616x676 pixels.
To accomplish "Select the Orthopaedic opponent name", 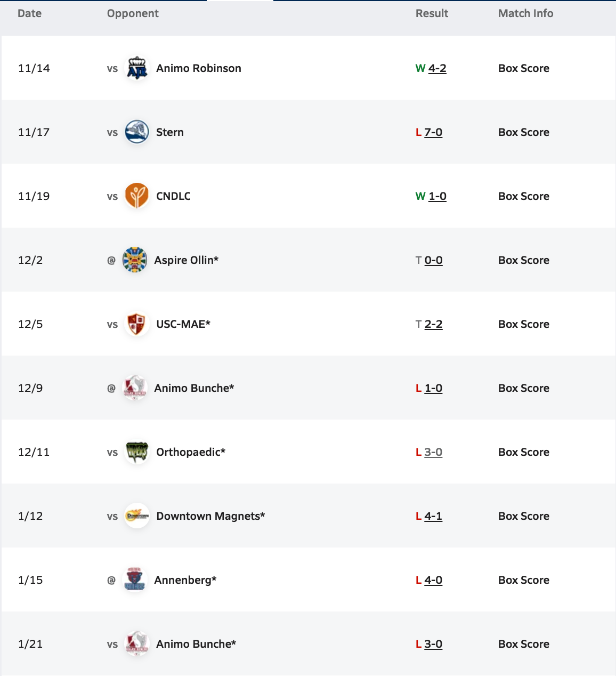I will [x=191, y=452].
